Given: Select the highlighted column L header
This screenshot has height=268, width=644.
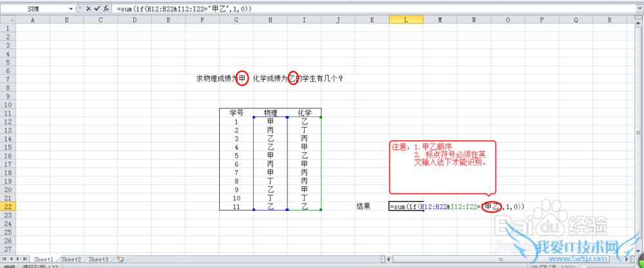Looking at the screenshot, I should pyautogui.click(x=406, y=20).
